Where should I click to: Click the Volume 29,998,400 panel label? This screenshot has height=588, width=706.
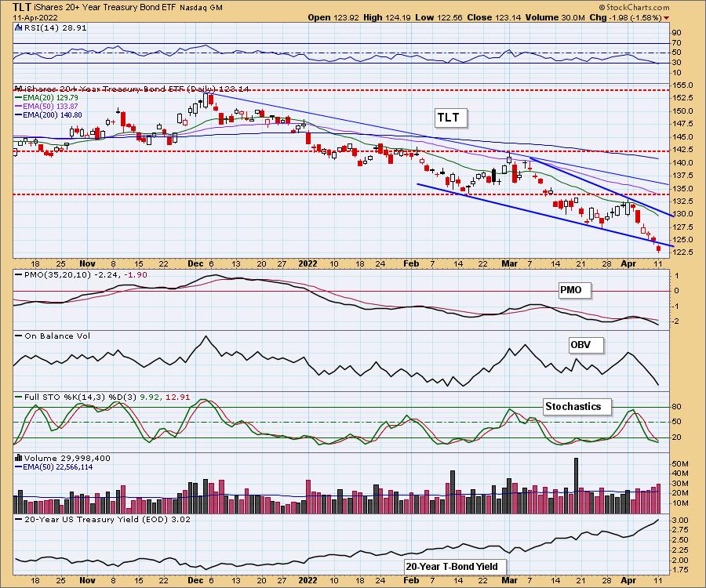pyautogui.click(x=67, y=458)
